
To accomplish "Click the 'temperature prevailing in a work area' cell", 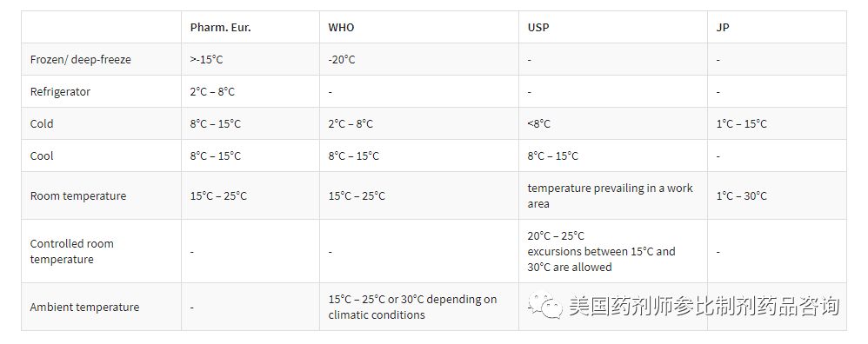I will coord(610,195).
